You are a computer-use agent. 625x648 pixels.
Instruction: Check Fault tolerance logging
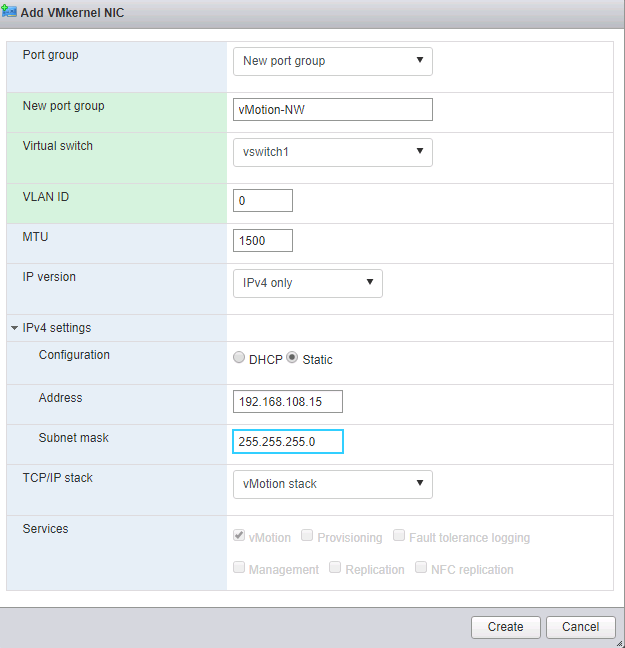click(x=400, y=536)
